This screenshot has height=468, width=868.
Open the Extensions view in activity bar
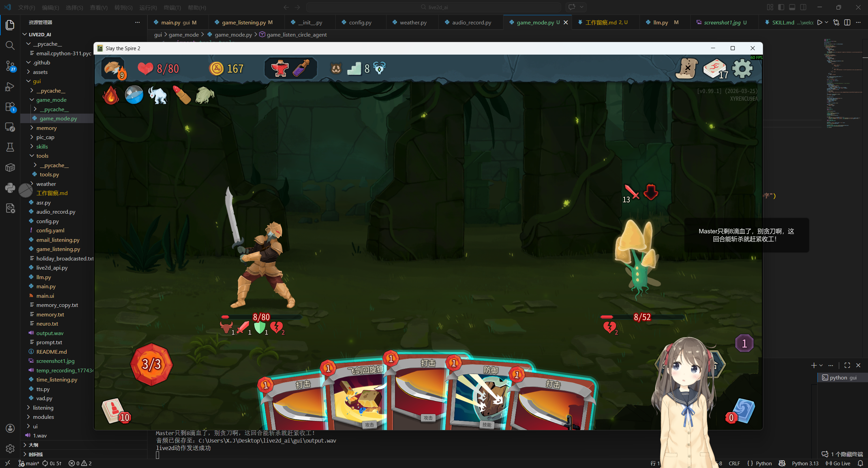click(x=10, y=107)
